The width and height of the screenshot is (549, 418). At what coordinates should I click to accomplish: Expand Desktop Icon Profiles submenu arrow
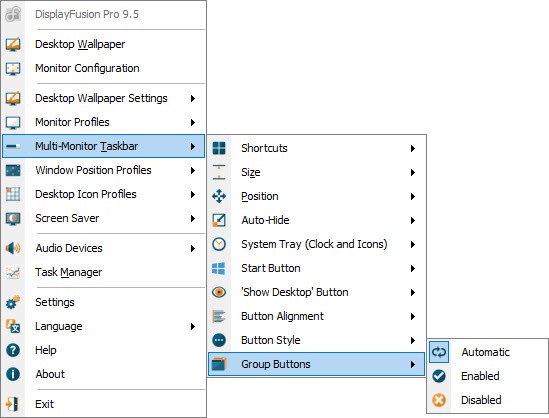(193, 194)
